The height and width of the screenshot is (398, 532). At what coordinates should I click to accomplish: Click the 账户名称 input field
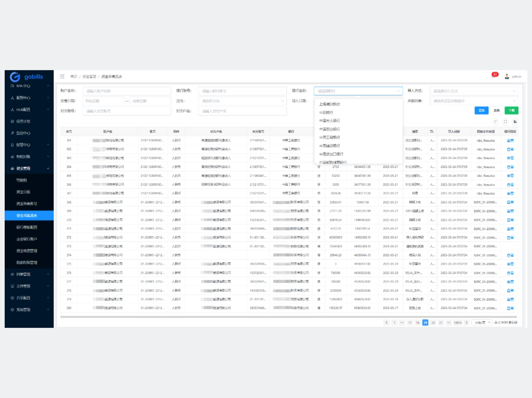[x=126, y=91]
